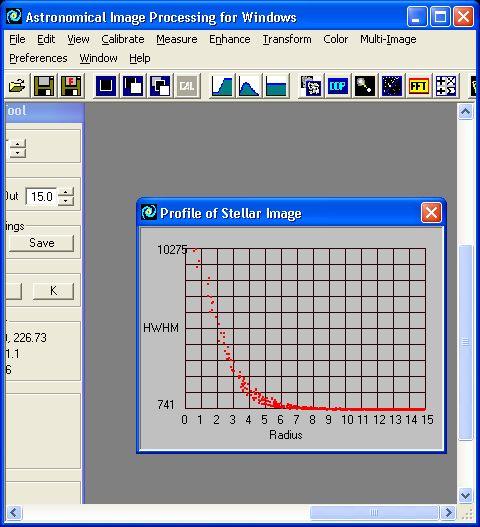
Task: Click the rising ramp graph icon
Action: tap(222, 86)
